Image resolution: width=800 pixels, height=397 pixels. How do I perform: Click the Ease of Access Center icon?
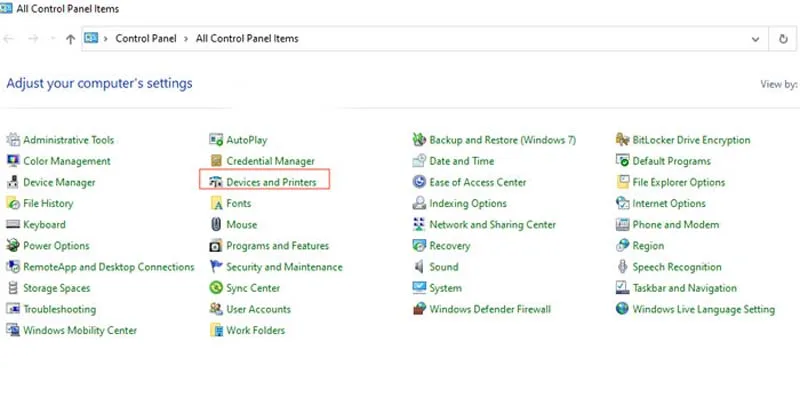tap(419, 182)
